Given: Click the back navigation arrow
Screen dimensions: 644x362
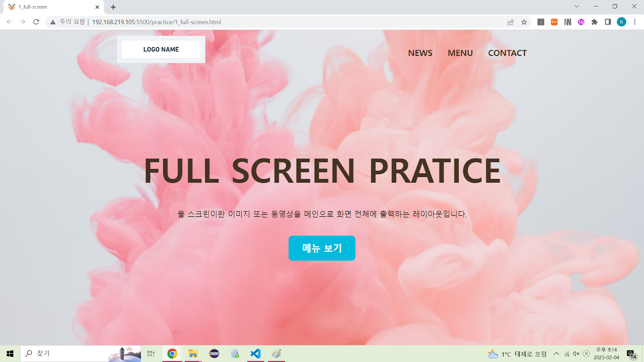Looking at the screenshot, I should click(x=9, y=22).
